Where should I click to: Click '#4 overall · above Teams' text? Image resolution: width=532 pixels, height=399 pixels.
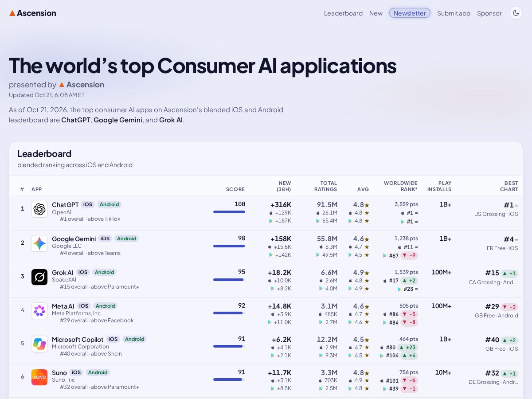tap(90, 253)
